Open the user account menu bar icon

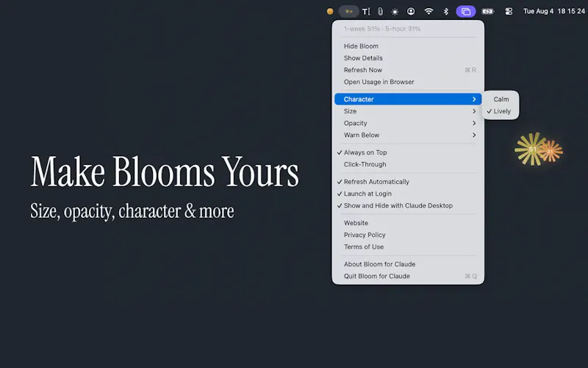pos(411,11)
